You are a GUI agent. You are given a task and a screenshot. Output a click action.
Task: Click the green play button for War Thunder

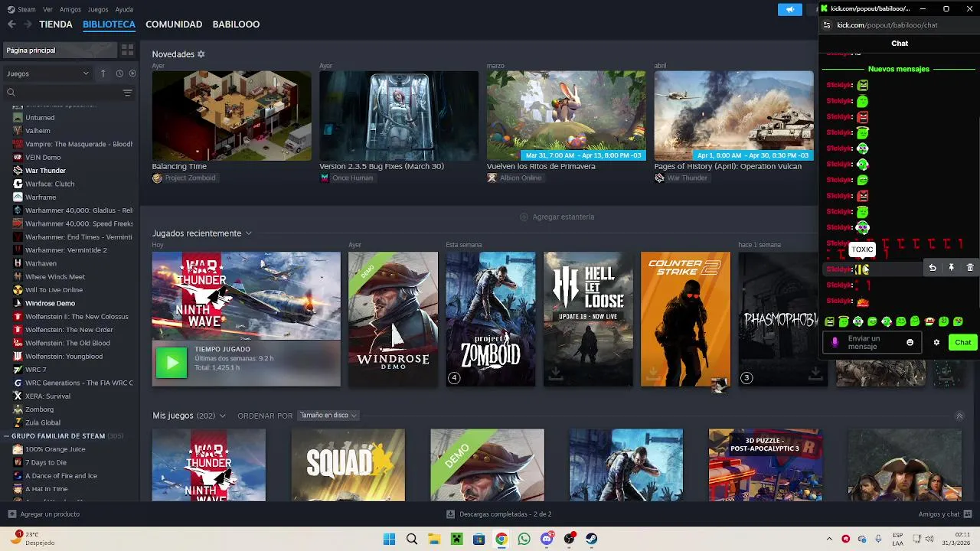pos(171,363)
